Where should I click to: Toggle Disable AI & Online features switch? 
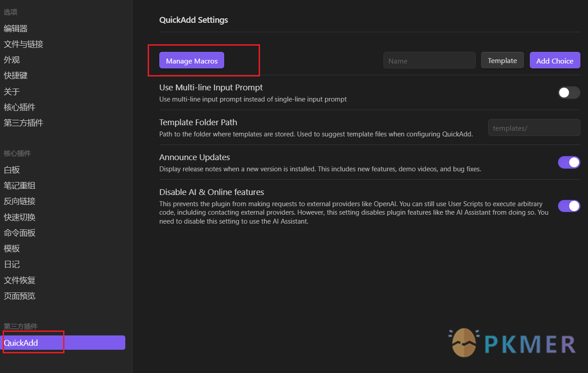click(x=569, y=206)
